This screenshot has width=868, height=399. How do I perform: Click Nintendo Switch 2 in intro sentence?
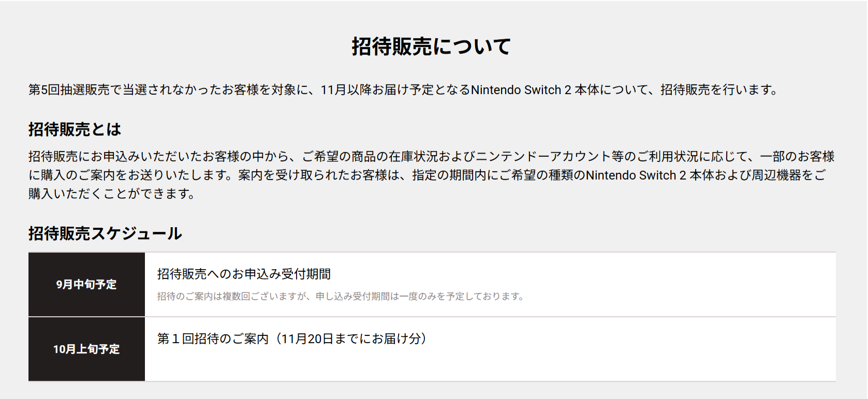[x=521, y=90]
